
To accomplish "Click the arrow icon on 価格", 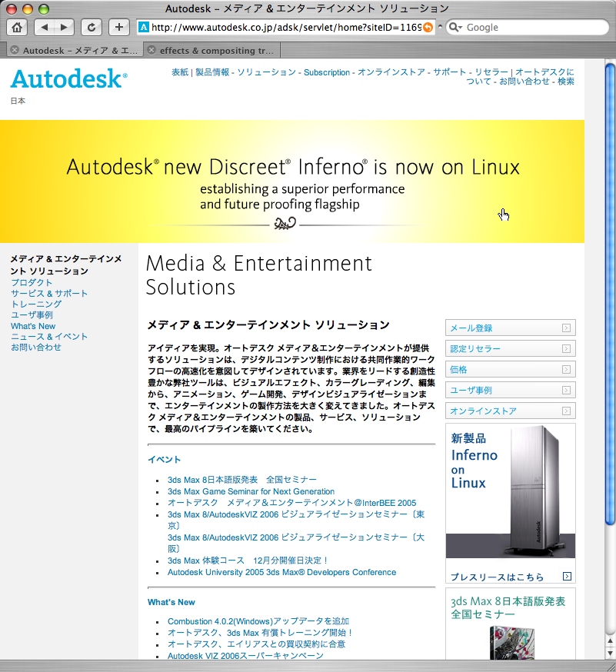I will tap(566, 369).
